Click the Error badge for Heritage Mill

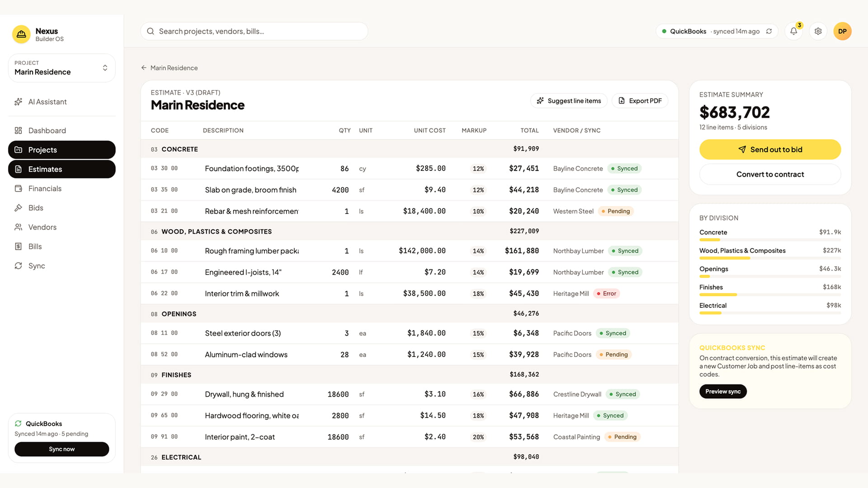point(606,294)
